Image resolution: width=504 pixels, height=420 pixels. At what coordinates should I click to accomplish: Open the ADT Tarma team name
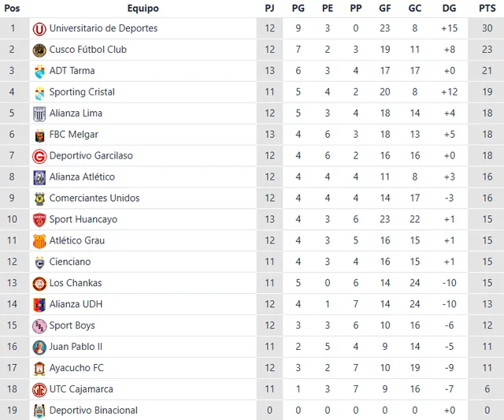(x=72, y=71)
